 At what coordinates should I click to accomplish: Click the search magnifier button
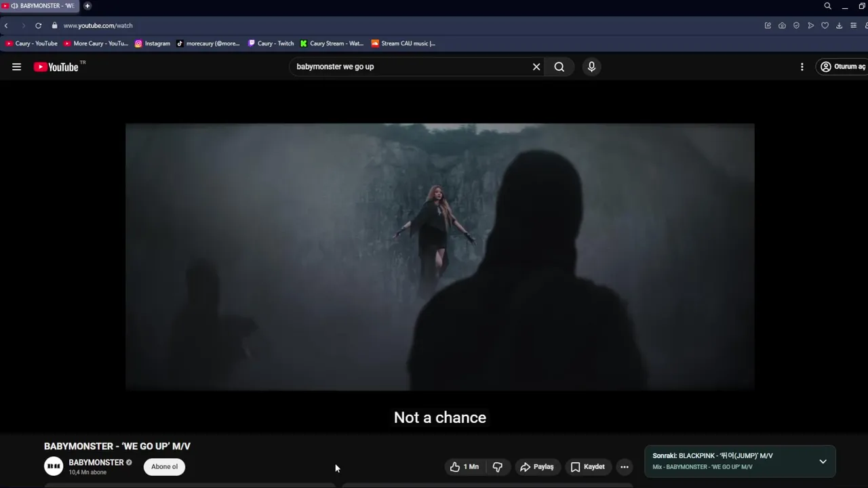pyautogui.click(x=559, y=66)
